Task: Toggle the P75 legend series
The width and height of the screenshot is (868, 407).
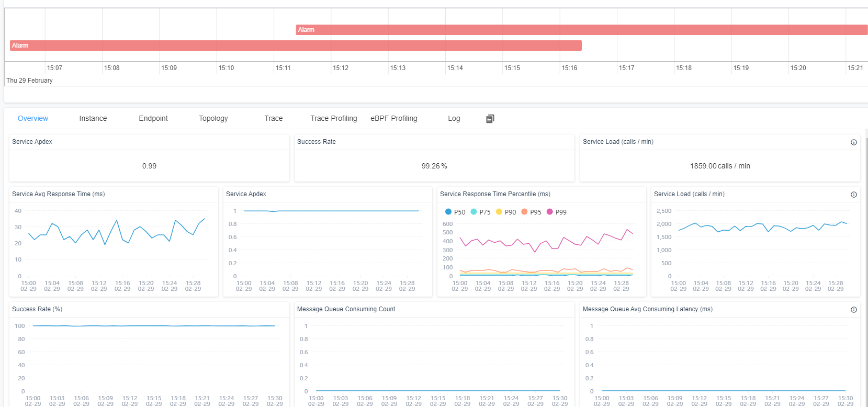Action: (x=480, y=212)
